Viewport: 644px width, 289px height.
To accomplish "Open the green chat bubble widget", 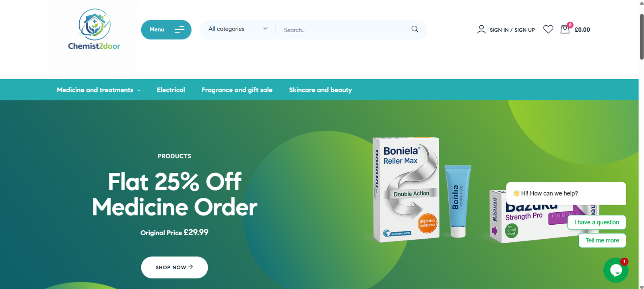I will (615, 270).
